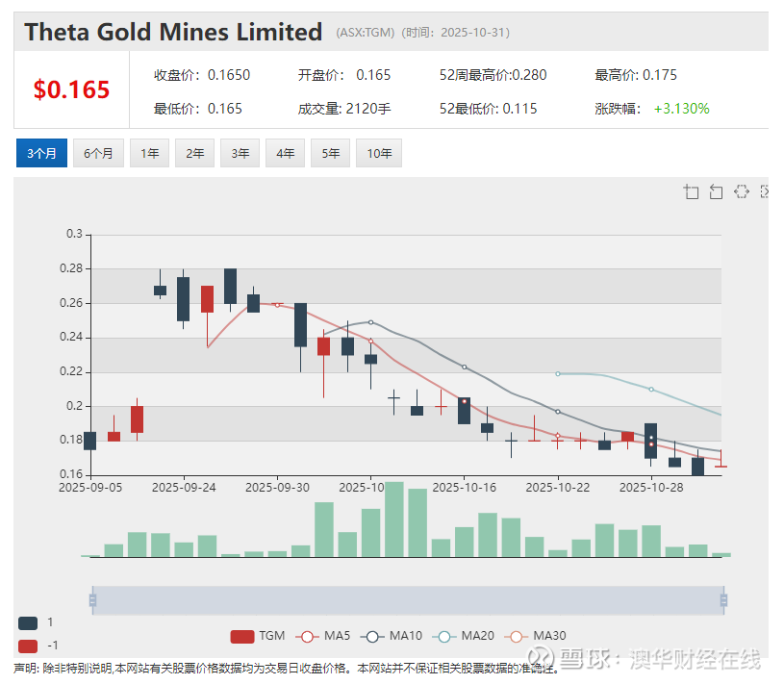Click the 涨跌幅 +3.130% value
784x684 pixels.
click(681, 109)
